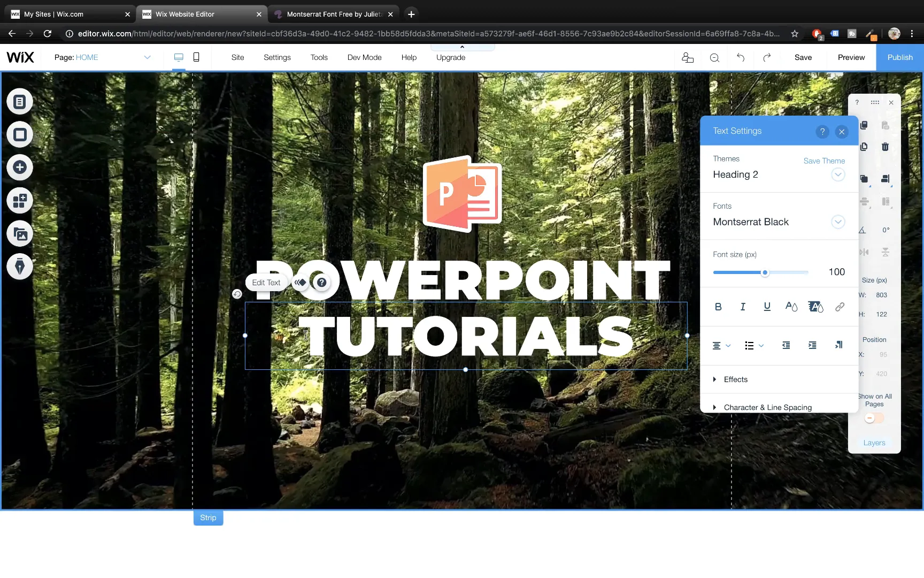Click the font size value field 100
Image resolution: width=924 pixels, height=578 pixels.
point(836,272)
